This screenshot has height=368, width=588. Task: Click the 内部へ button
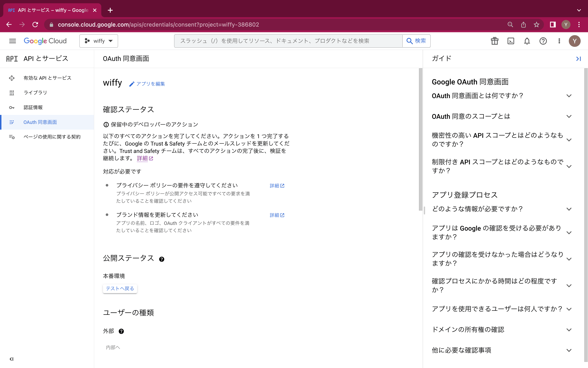pos(113,347)
